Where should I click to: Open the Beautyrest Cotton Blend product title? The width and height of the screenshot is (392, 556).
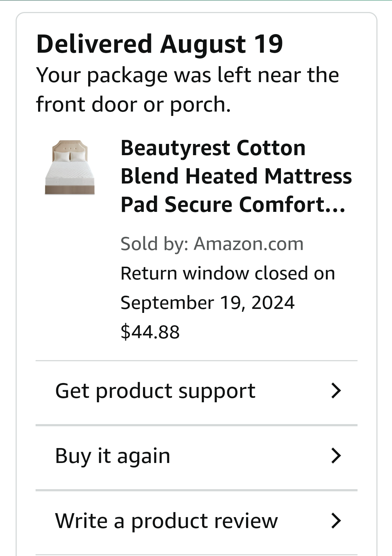pyautogui.click(x=236, y=176)
